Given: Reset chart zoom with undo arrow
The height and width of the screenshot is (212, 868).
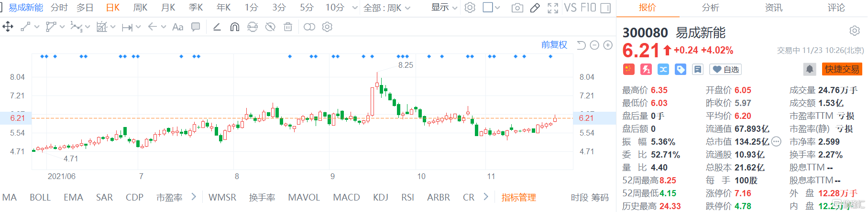Looking at the screenshot, I should (581, 45).
